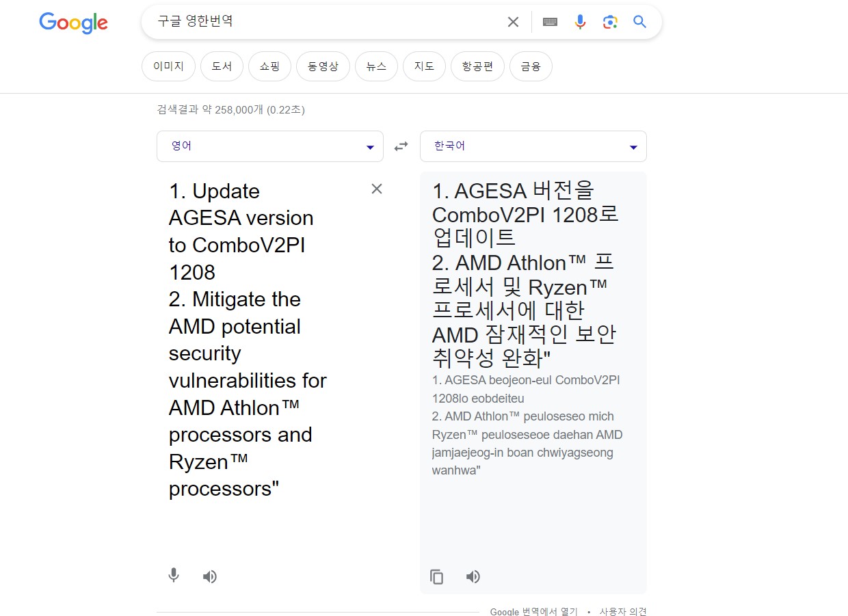Click the romanized text 'wanhwa"'

(x=456, y=470)
